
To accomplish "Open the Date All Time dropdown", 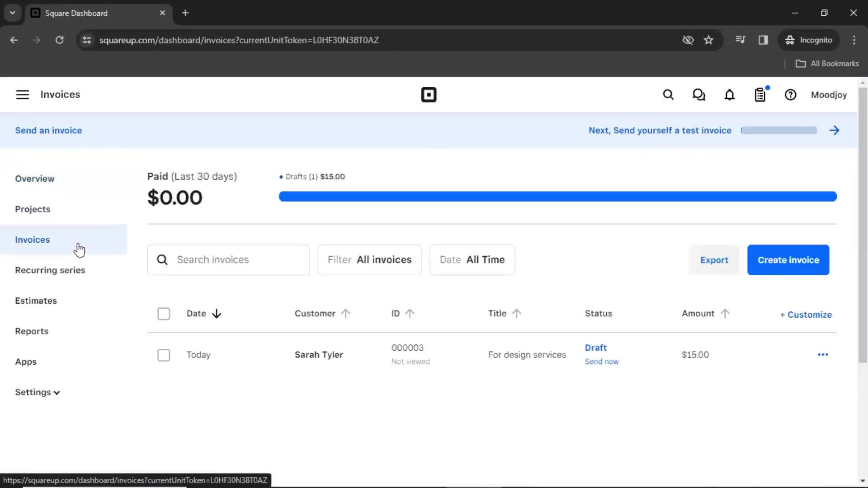I will pyautogui.click(x=472, y=260).
